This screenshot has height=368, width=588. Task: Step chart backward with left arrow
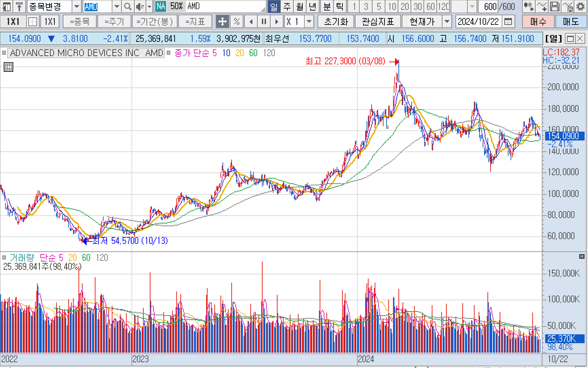[251, 22]
